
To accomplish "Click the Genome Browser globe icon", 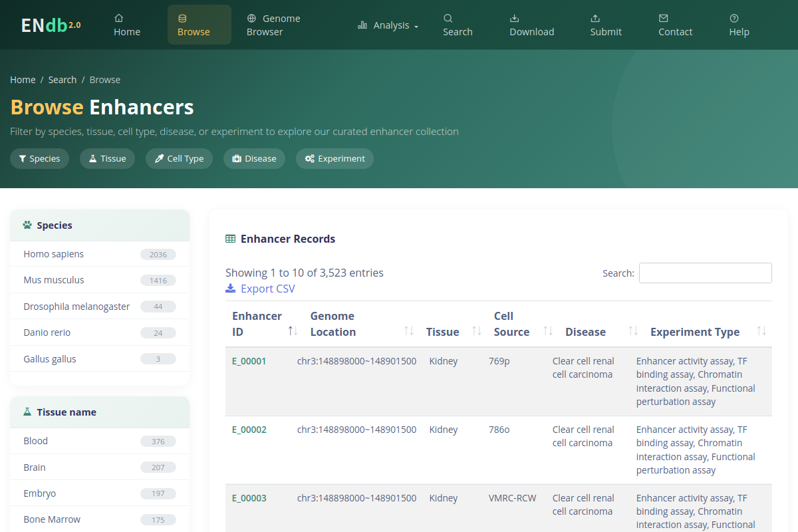I will [251, 18].
